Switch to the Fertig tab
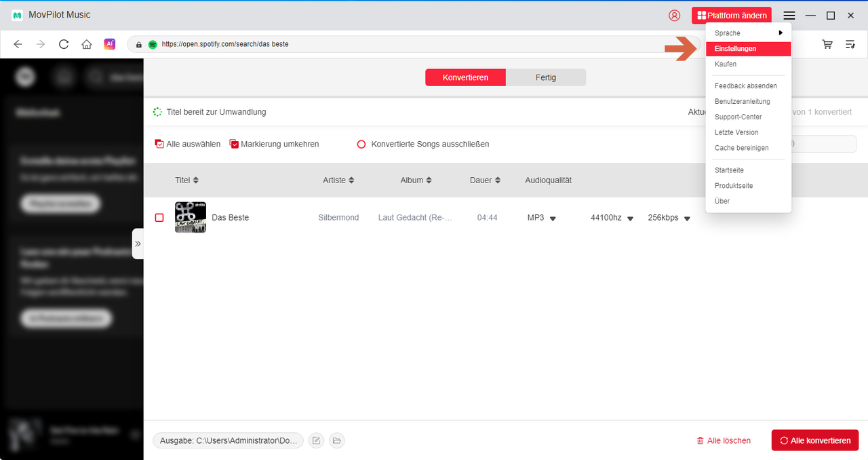868x460 pixels. [546, 77]
